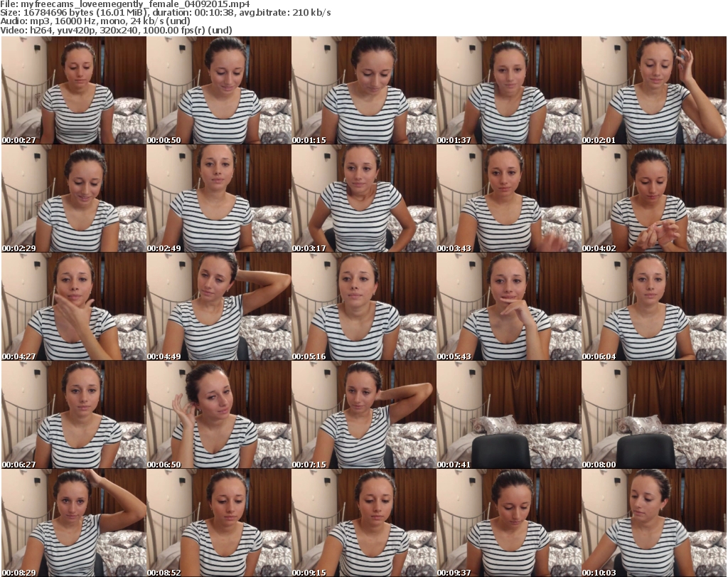Click the Video h264 info line
728x577 pixels.
tap(116, 30)
